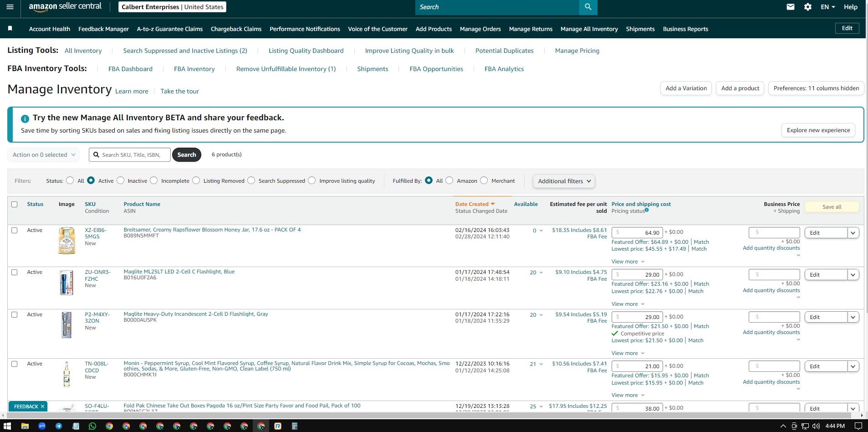Open the Edit dropdown arrow for Maglite ML25LT row
The image size is (868, 432).
point(853,275)
